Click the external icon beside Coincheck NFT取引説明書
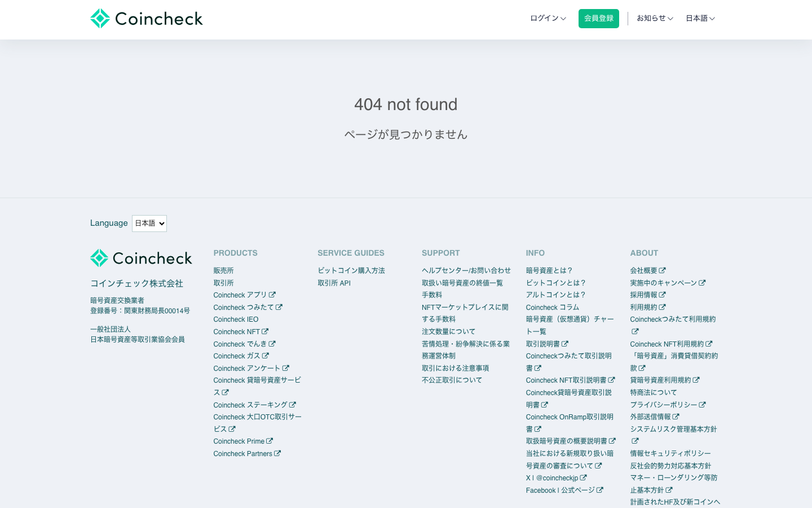 pos(612,380)
